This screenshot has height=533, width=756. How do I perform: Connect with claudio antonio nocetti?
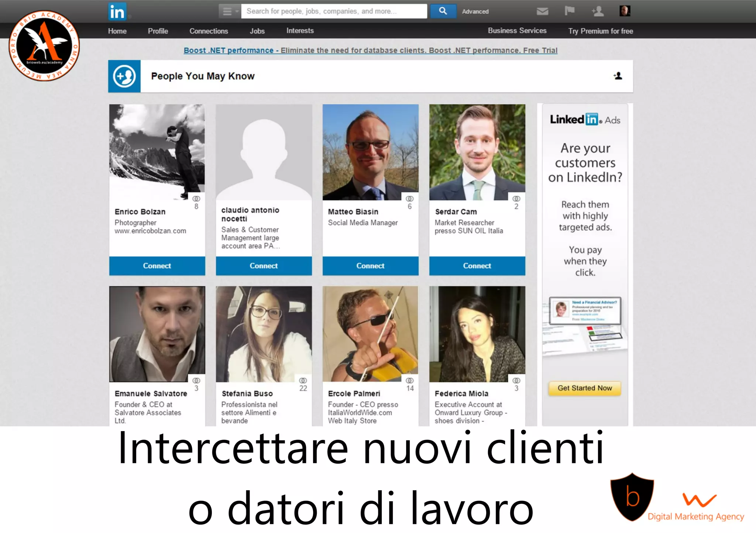pos(264,266)
